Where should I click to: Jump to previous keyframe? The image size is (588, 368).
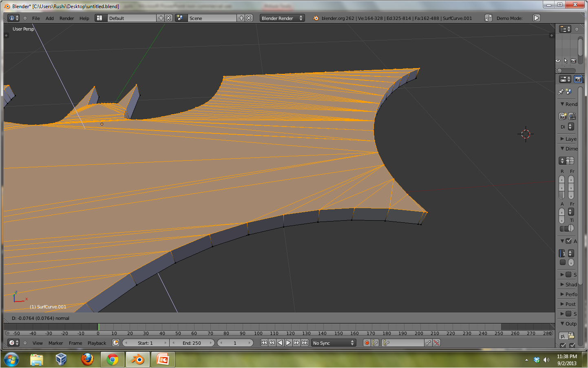tap(272, 343)
